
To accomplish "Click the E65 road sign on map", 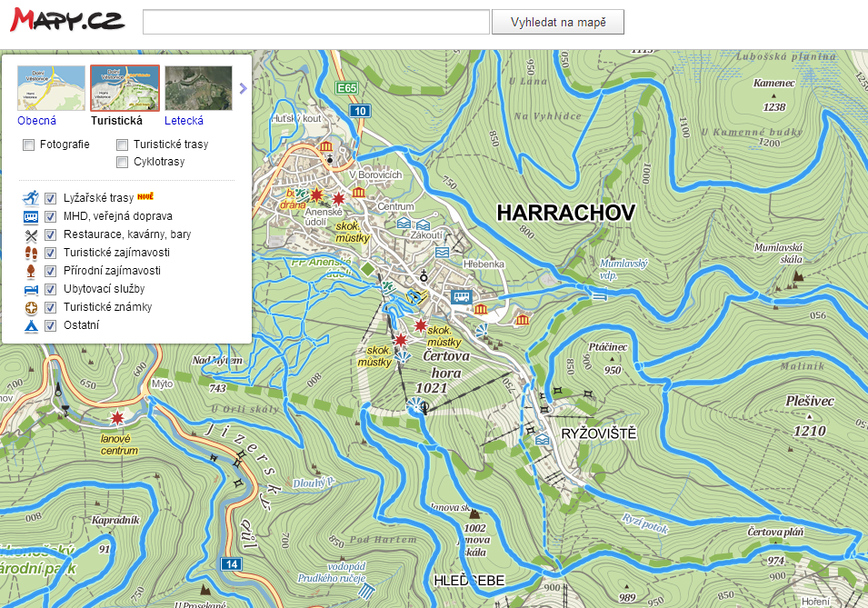I will [346, 88].
